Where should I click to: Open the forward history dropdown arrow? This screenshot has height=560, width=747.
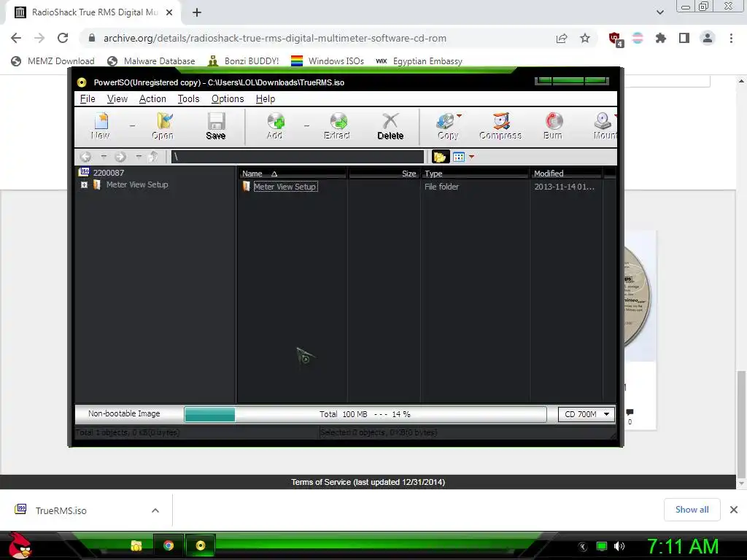(x=139, y=156)
